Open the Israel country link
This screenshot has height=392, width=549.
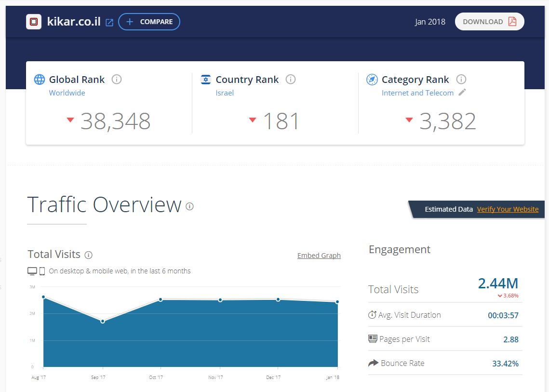tap(225, 93)
